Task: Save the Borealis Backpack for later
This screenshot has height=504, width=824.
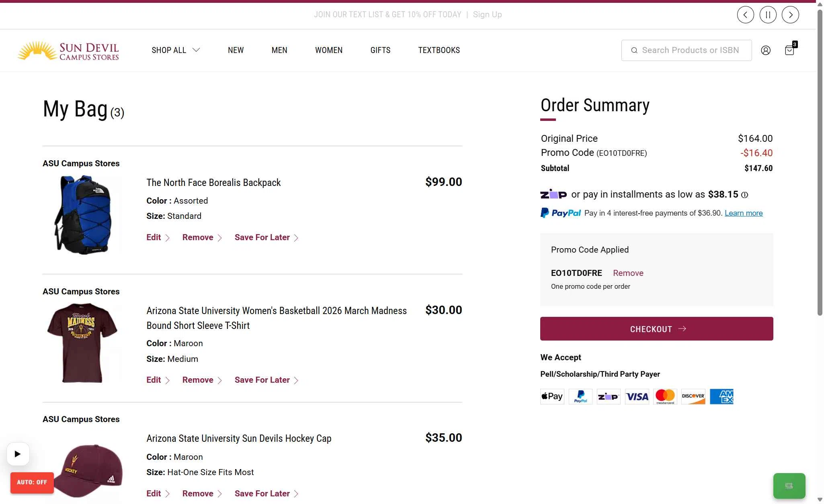Action: (266, 237)
